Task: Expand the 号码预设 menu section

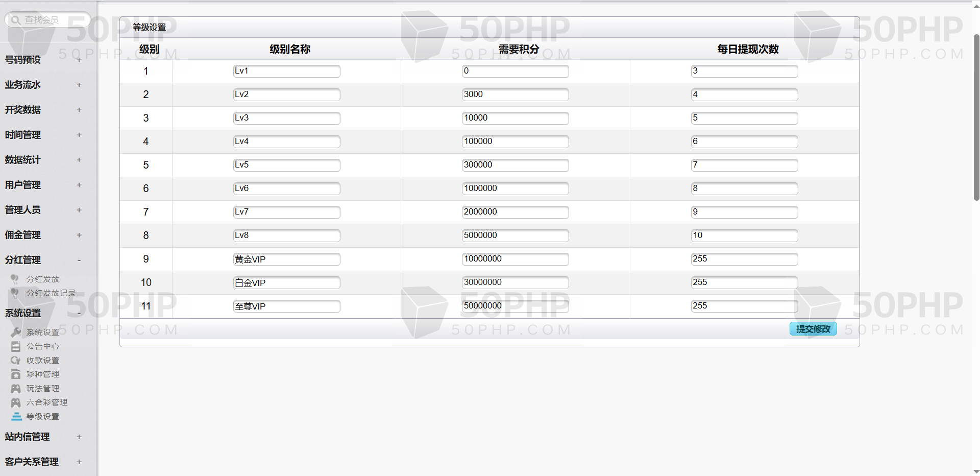Action: [79, 60]
